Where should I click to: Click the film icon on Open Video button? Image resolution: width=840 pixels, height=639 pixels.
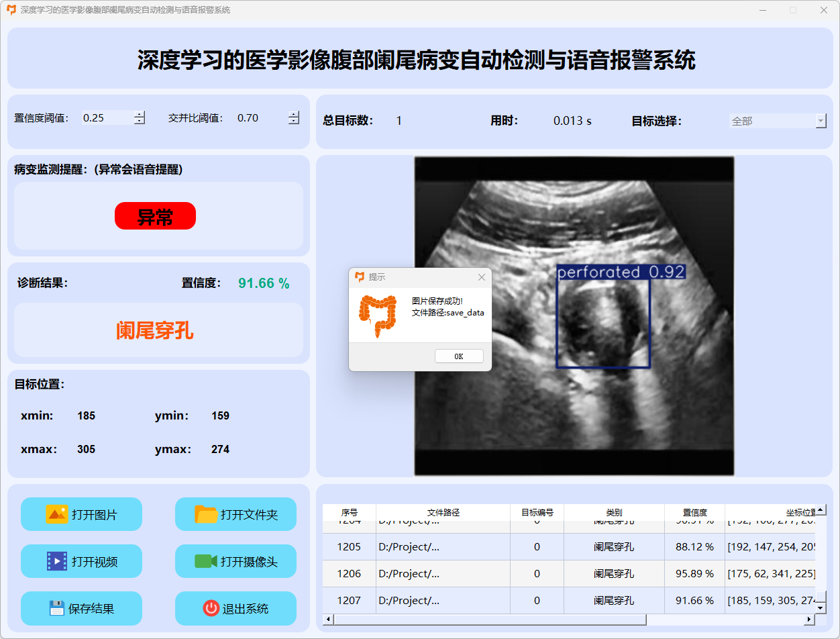(x=57, y=561)
